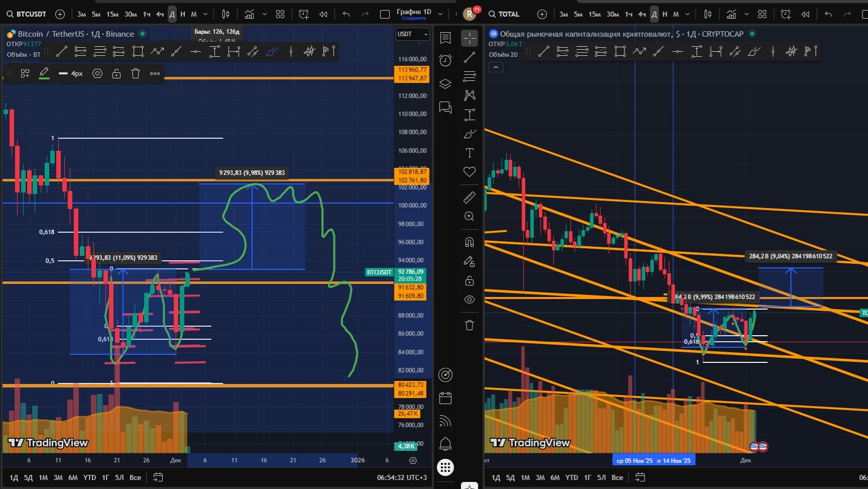This screenshot has width=868, height=489.
Task: Select rectangle tool in BTCUSDT favorites bar
Action: [x=138, y=51]
